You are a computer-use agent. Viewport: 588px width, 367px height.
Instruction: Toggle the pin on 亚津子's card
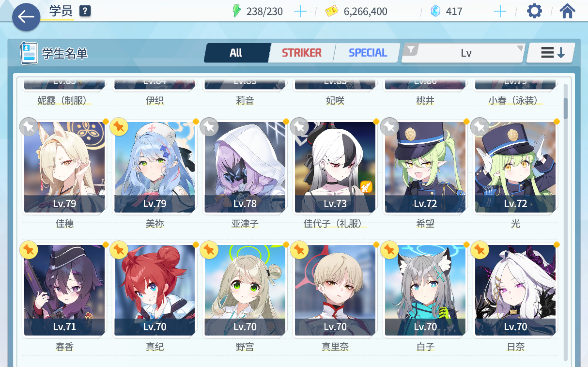[209, 127]
